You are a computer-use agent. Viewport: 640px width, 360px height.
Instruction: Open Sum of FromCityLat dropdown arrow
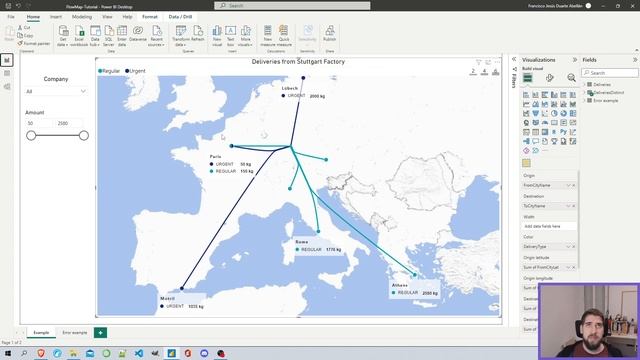pos(568,267)
